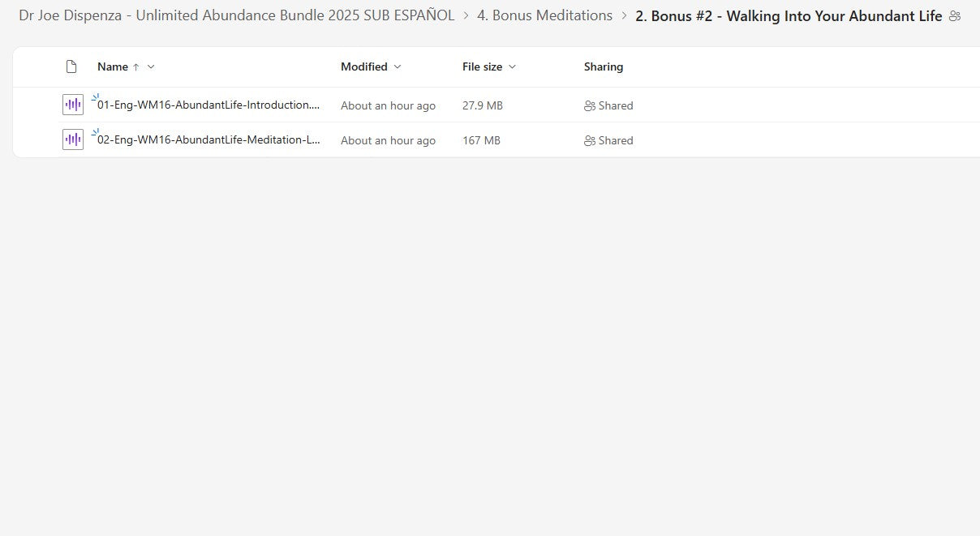Open the Modified column dropdown

(x=397, y=66)
